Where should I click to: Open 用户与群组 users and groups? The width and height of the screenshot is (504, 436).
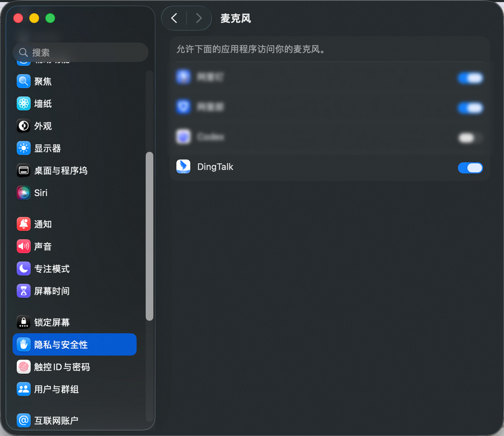click(75, 389)
